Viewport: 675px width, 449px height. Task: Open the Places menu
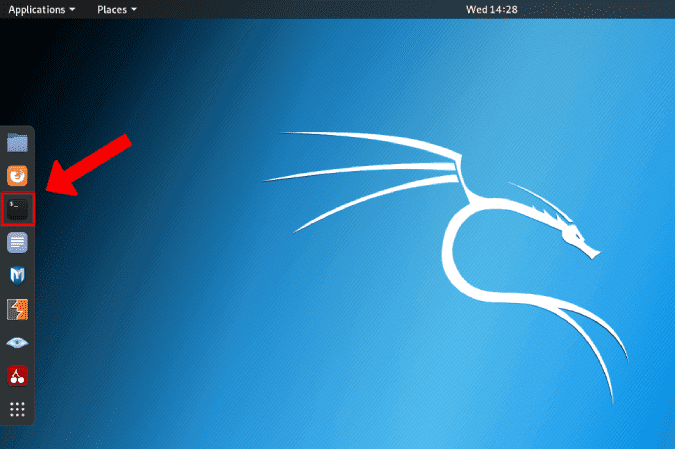[x=117, y=9]
